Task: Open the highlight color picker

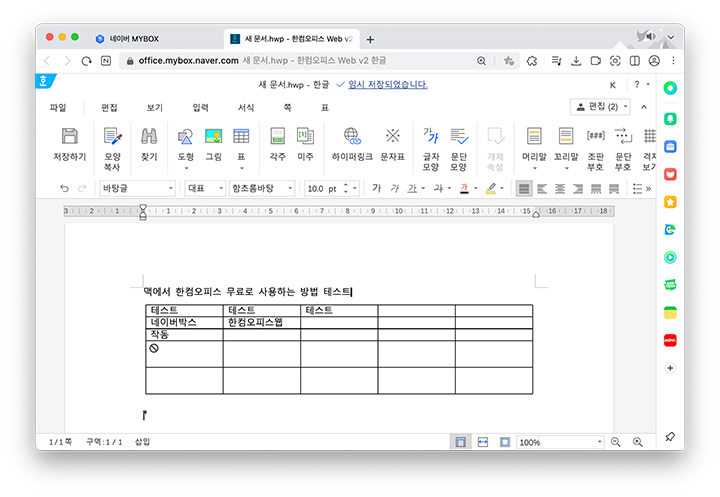Action: tap(491, 188)
